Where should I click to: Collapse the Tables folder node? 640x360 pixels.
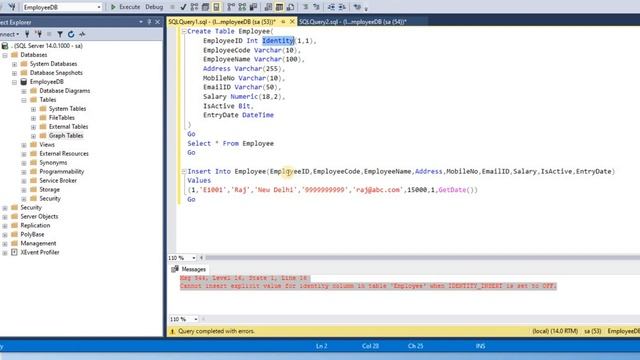pos(24,100)
